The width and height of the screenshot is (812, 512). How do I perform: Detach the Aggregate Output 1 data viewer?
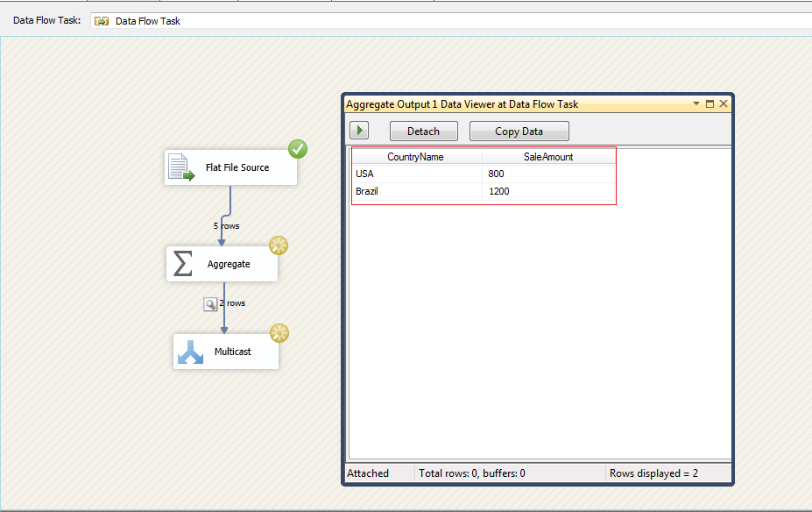(423, 130)
